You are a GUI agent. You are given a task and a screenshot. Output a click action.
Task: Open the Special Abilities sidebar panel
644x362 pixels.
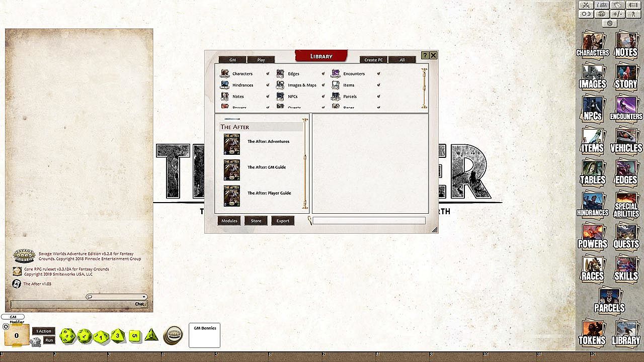pos(626,204)
